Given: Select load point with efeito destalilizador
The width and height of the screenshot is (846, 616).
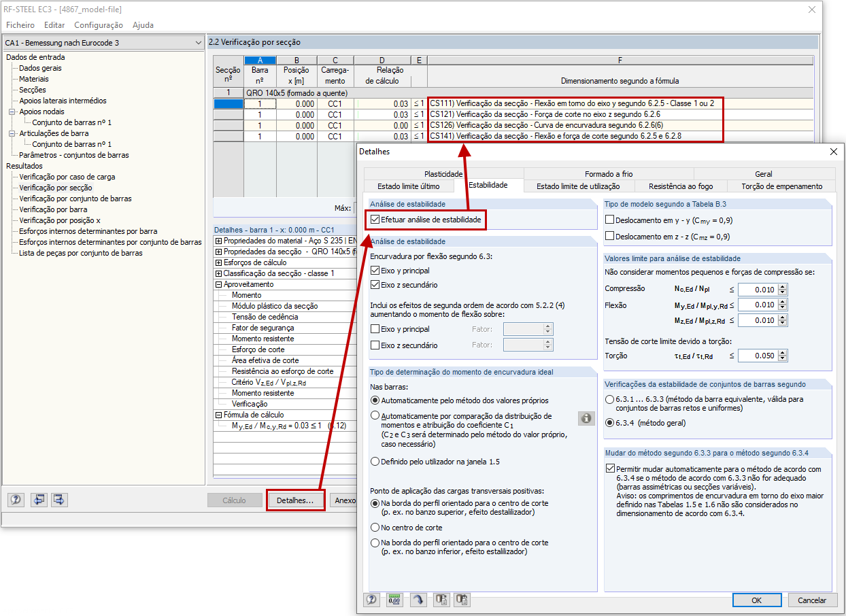Looking at the screenshot, I should 375,503.
